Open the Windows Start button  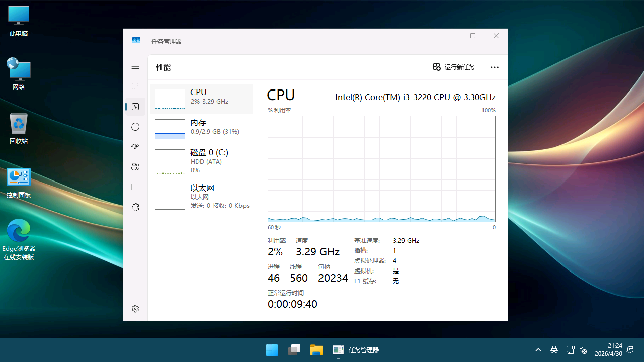tap(272, 350)
